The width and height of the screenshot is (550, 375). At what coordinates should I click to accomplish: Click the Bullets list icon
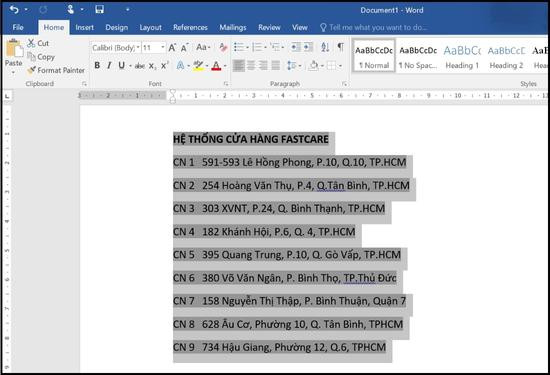(x=239, y=47)
